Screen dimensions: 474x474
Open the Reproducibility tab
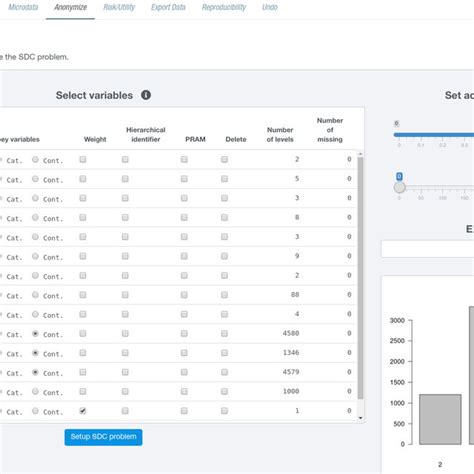click(x=224, y=7)
